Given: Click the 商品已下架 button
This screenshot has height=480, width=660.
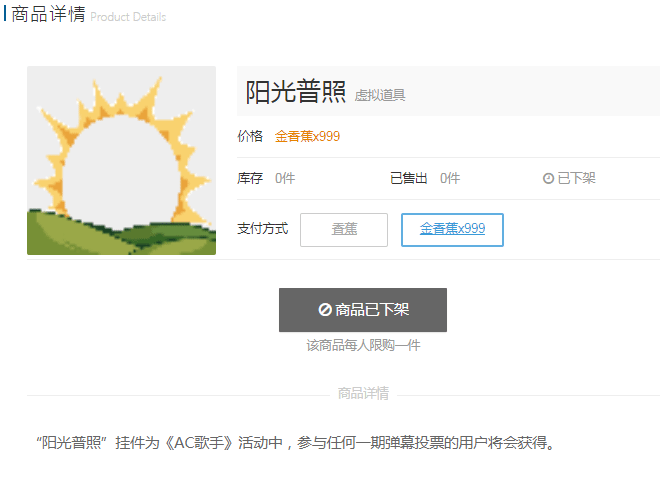Looking at the screenshot, I should 363,310.
